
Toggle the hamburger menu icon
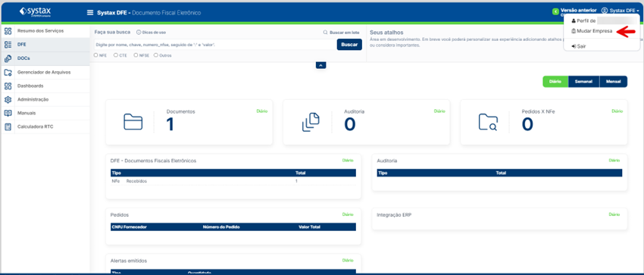(x=90, y=13)
